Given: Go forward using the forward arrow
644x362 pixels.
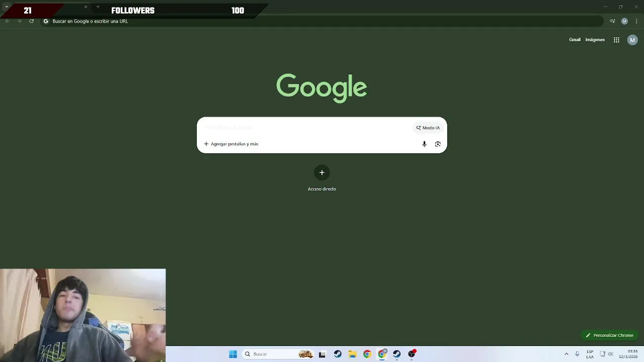Looking at the screenshot, I should 19,21.
